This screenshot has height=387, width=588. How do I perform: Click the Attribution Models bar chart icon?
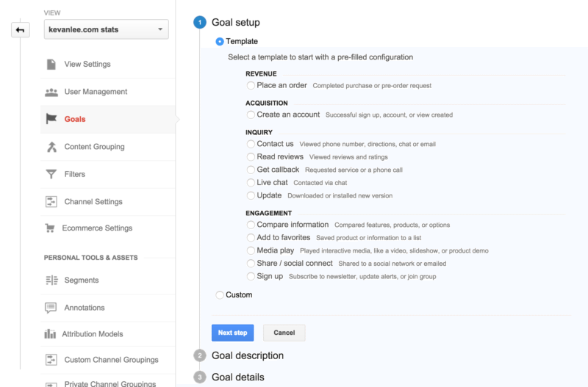[50, 334]
